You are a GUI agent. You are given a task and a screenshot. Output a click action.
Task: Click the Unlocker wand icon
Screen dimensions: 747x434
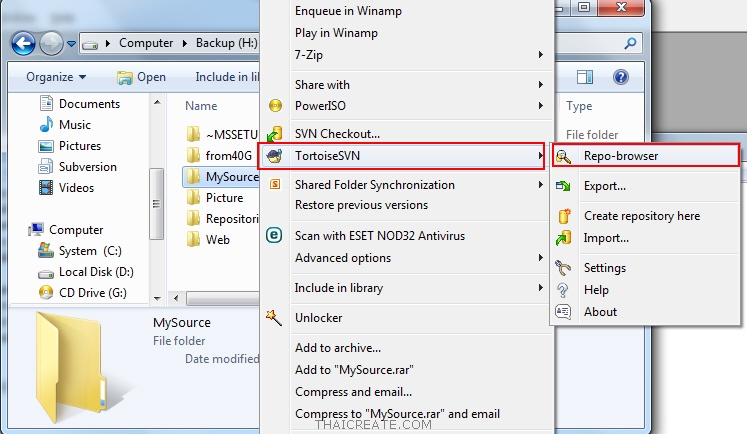pyautogui.click(x=274, y=317)
